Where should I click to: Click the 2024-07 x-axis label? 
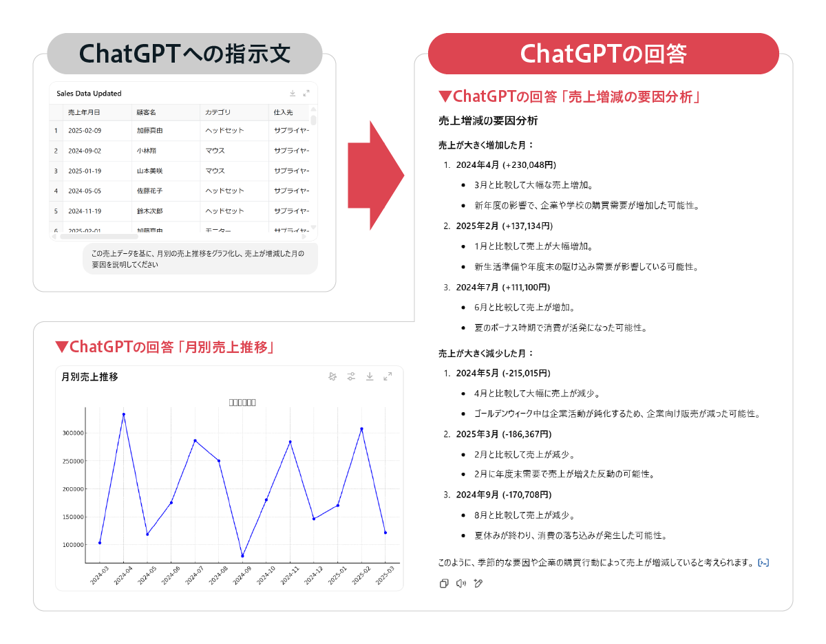point(194,575)
